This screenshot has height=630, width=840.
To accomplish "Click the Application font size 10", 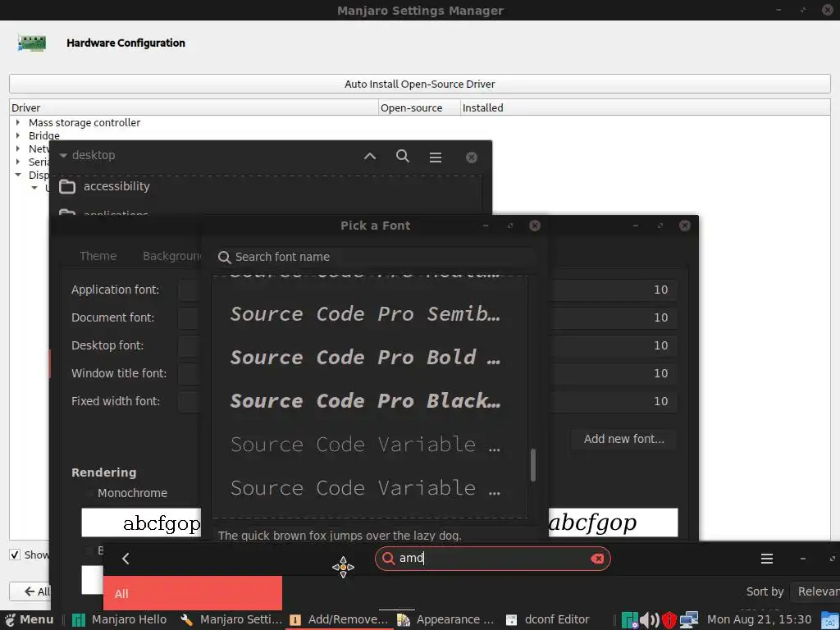I will point(660,290).
